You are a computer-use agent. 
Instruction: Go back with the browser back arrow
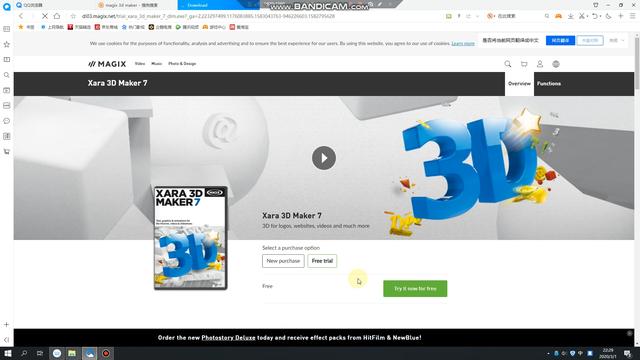(x=21, y=16)
